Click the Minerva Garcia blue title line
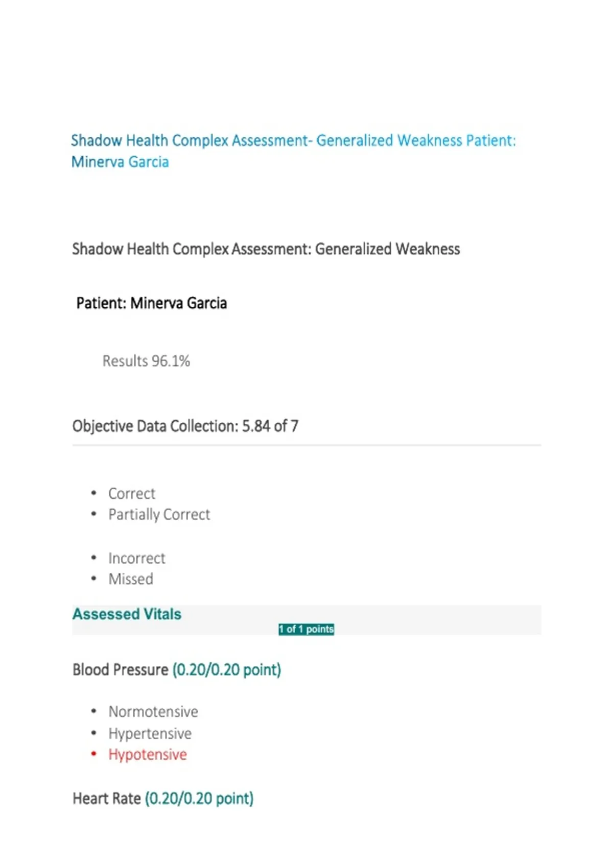 (120, 162)
